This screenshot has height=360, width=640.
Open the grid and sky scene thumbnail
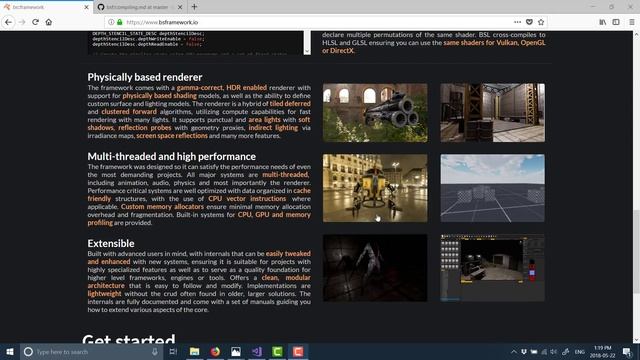coord(492,188)
